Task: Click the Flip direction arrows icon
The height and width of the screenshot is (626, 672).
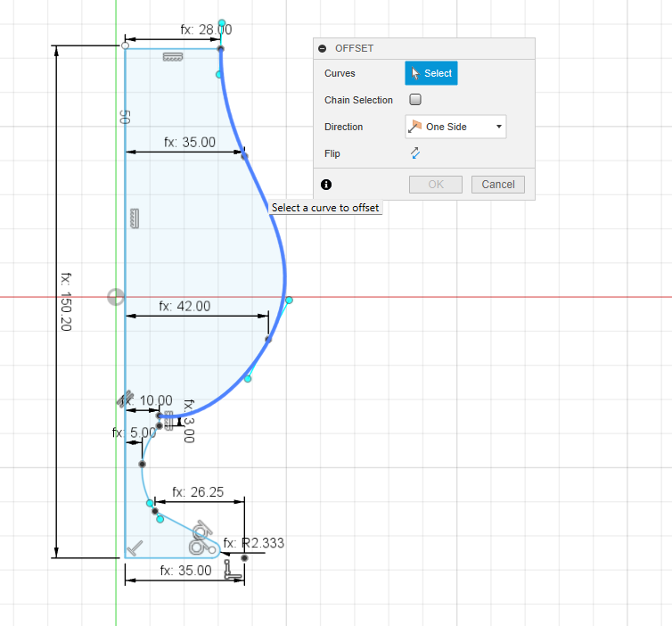Action: [x=415, y=153]
